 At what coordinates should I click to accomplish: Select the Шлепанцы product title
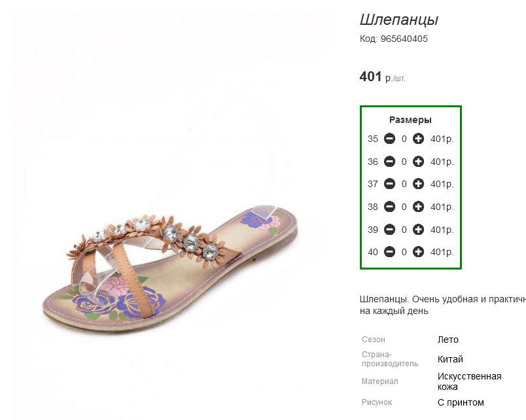399,20
